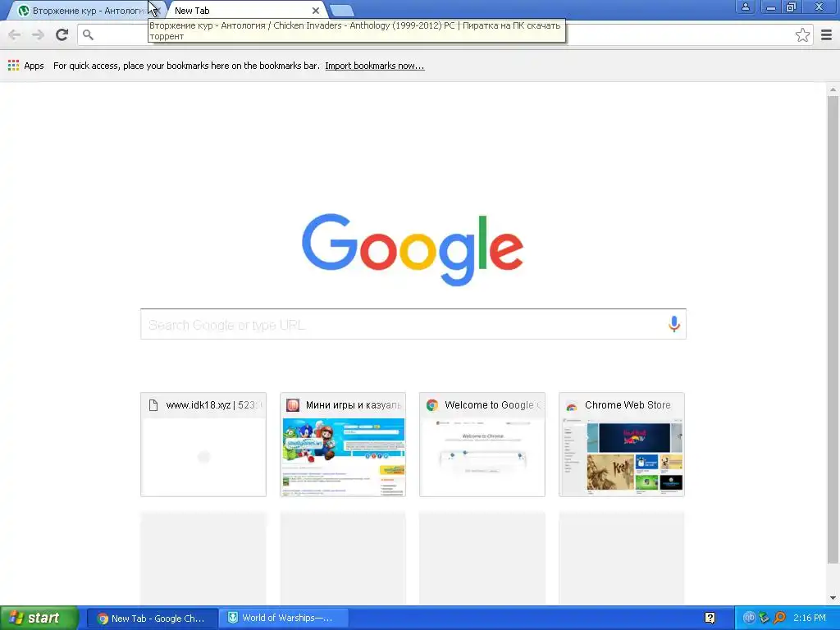
Task: Activate New Tab - Google Chrome taskbar button
Action: pos(152,619)
